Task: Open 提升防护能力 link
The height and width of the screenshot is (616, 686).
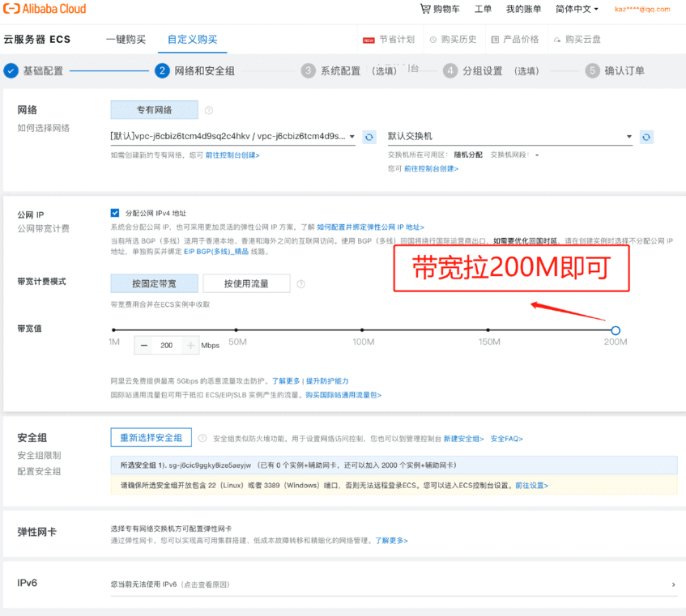Action: (327, 381)
